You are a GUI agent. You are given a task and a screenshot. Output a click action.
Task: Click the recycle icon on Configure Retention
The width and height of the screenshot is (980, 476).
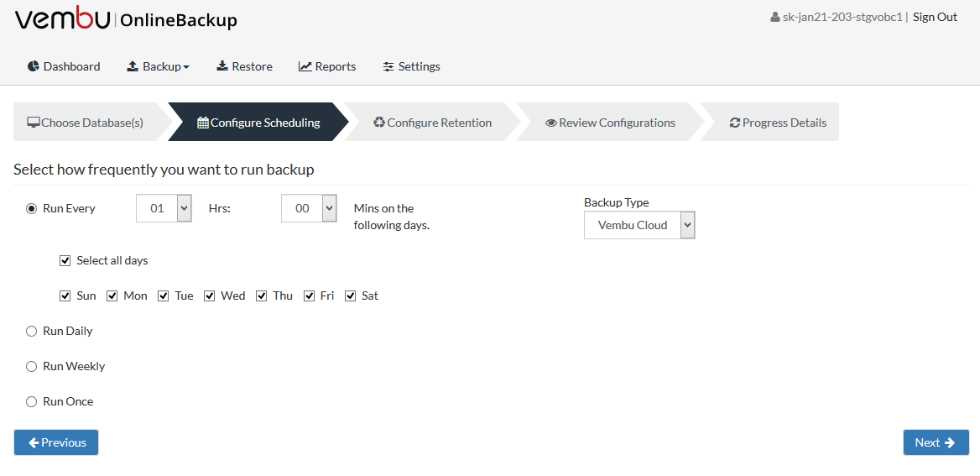tap(378, 123)
